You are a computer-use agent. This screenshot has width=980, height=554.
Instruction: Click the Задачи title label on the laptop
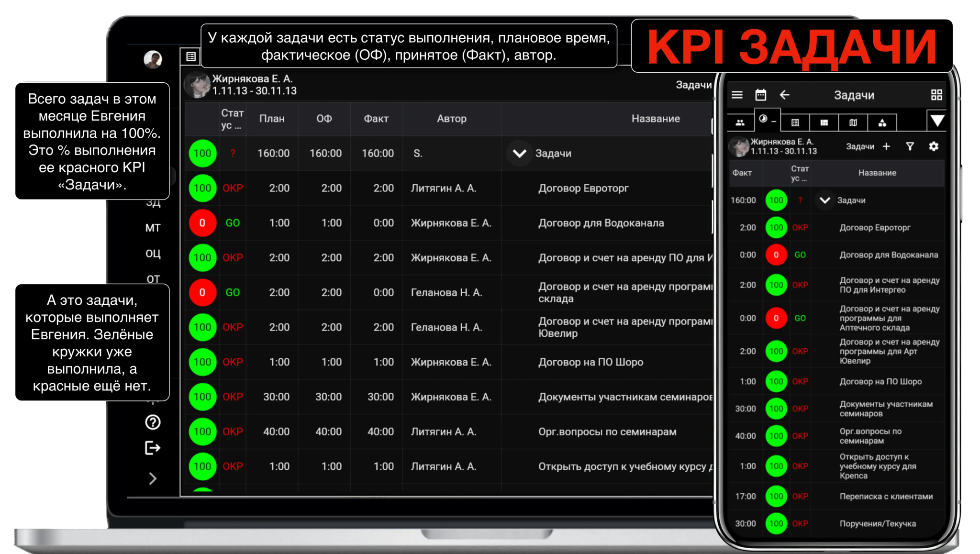tap(693, 85)
